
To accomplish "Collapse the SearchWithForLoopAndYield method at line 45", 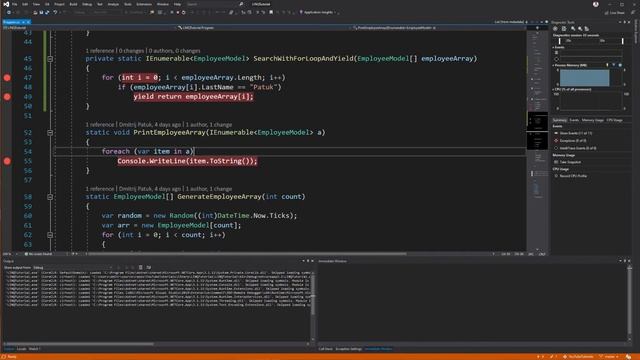I will click(x=50, y=59).
